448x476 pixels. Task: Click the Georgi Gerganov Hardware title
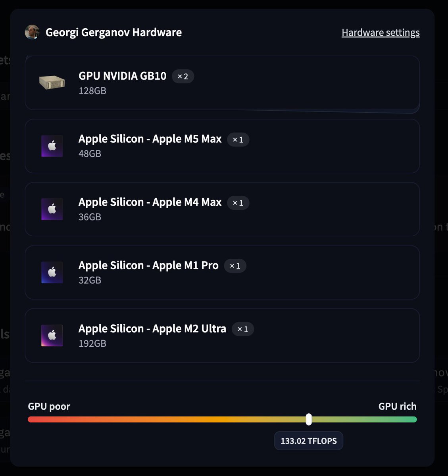point(113,33)
